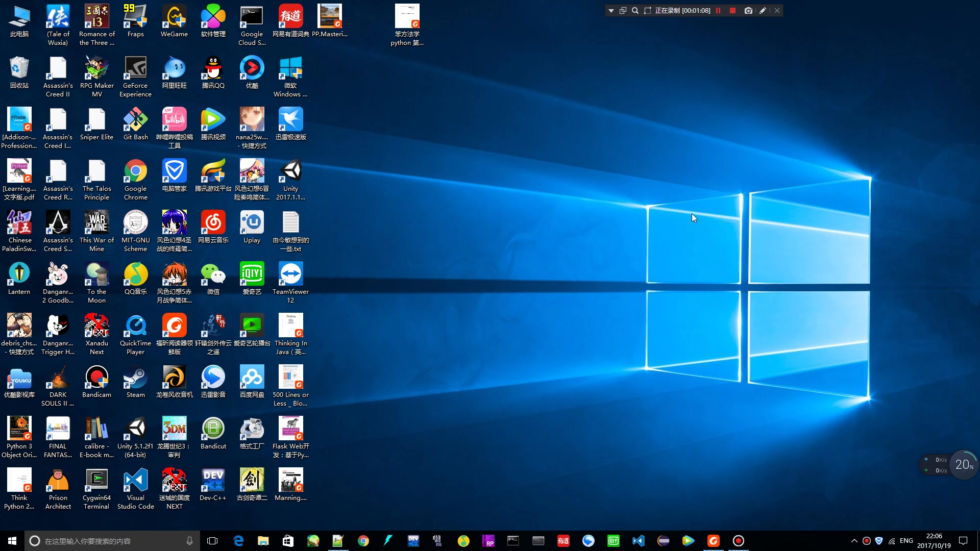Focus the Cortana search box
Image resolution: width=980 pixels, height=551 pixels.
112,541
